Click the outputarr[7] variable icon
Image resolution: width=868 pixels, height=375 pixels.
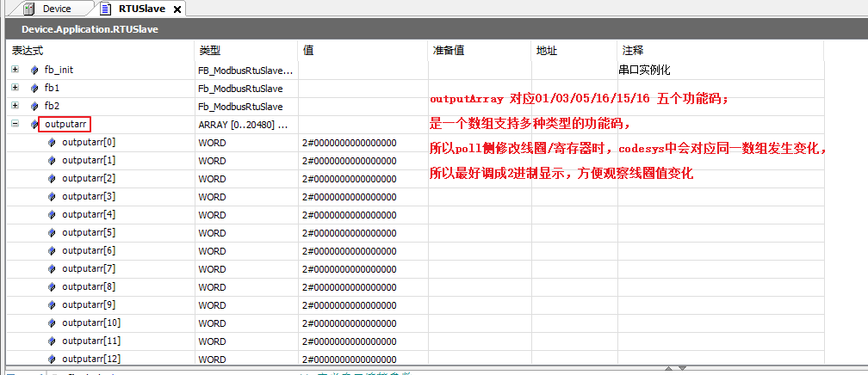(x=52, y=269)
